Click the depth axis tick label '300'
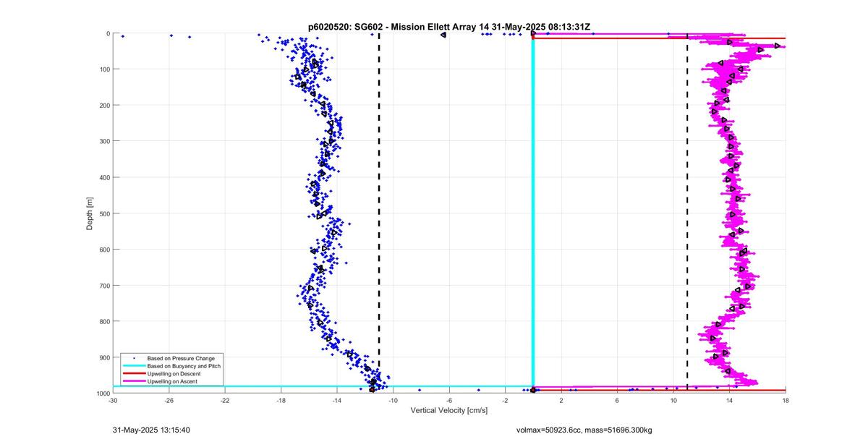The image size is (868, 442). [105, 141]
